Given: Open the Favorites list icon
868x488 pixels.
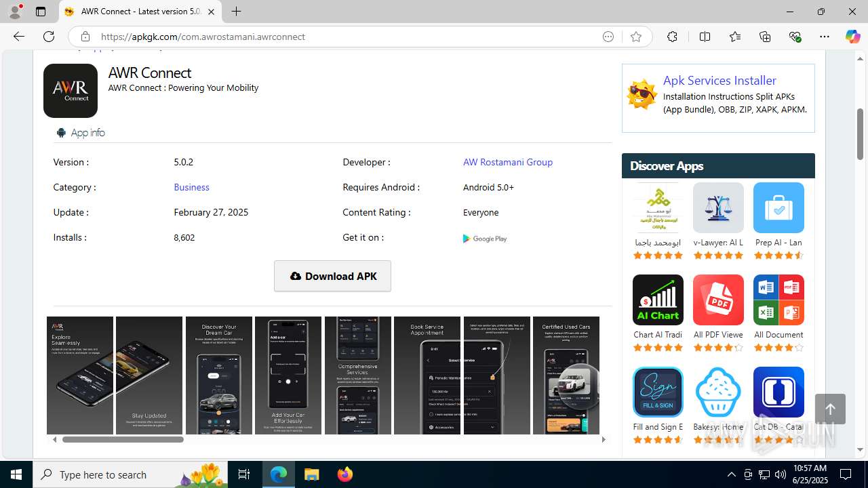Looking at the screenshot, I should [x=735, y=37].
